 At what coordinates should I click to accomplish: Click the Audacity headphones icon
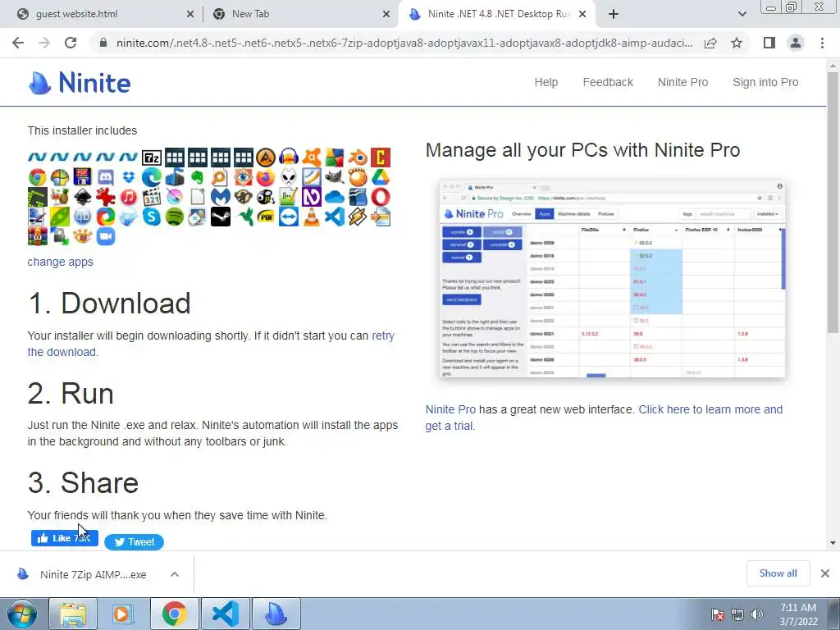coord(289,157)
